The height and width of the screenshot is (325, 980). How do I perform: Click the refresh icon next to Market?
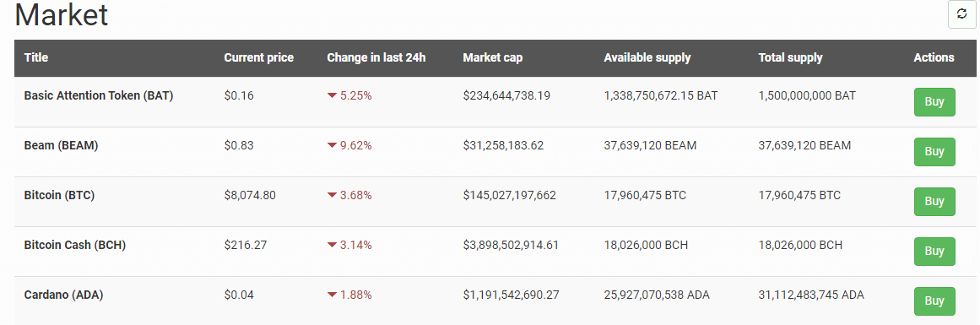coord(962,14)
